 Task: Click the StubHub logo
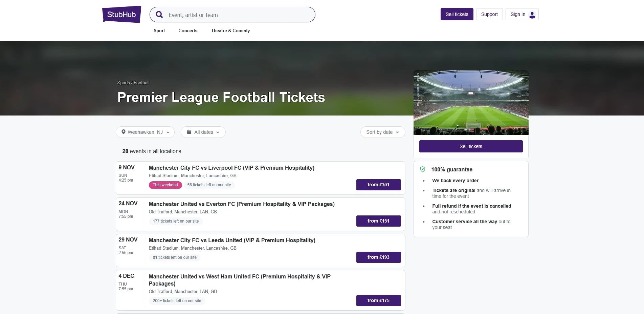121,14
